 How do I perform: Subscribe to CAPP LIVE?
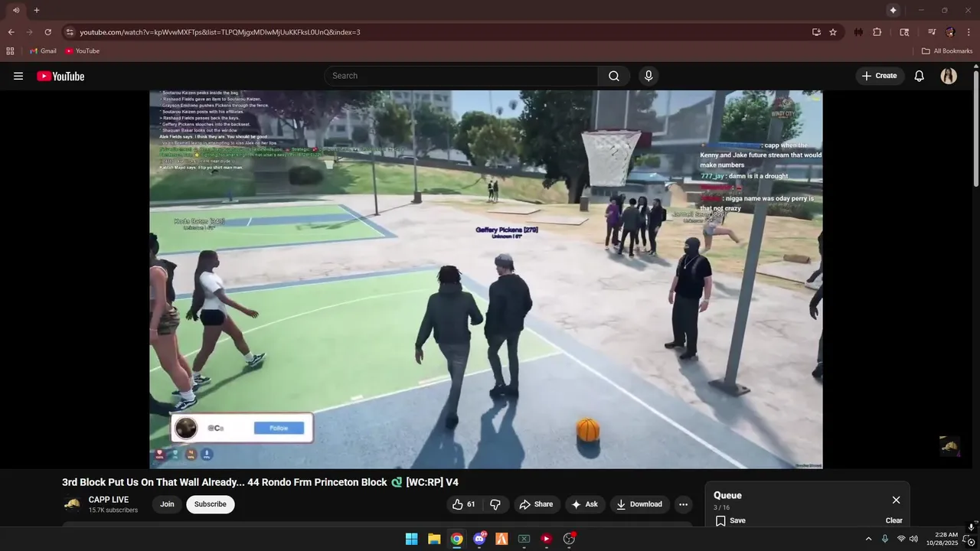(x=211, y=504)
